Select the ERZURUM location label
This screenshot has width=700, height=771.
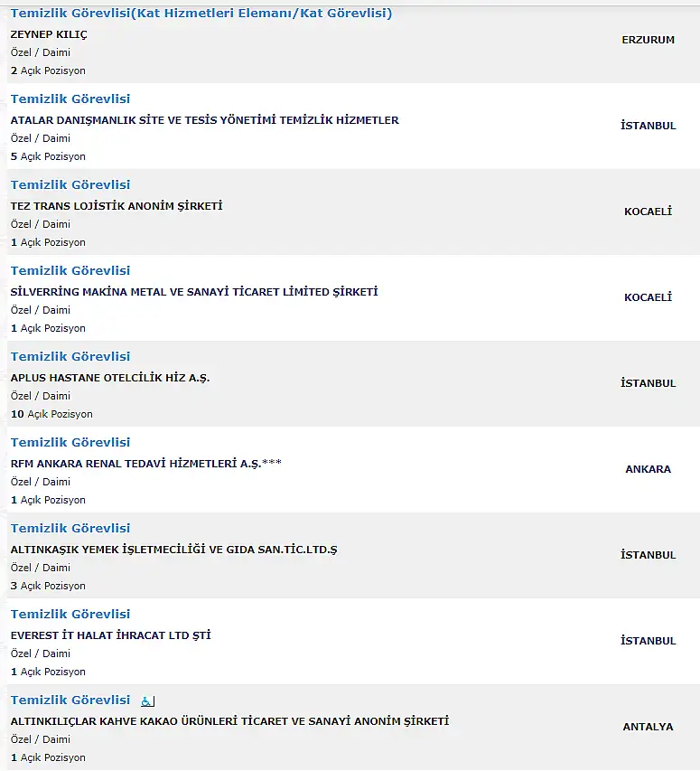pyautogui.click(x=648, y=40)
